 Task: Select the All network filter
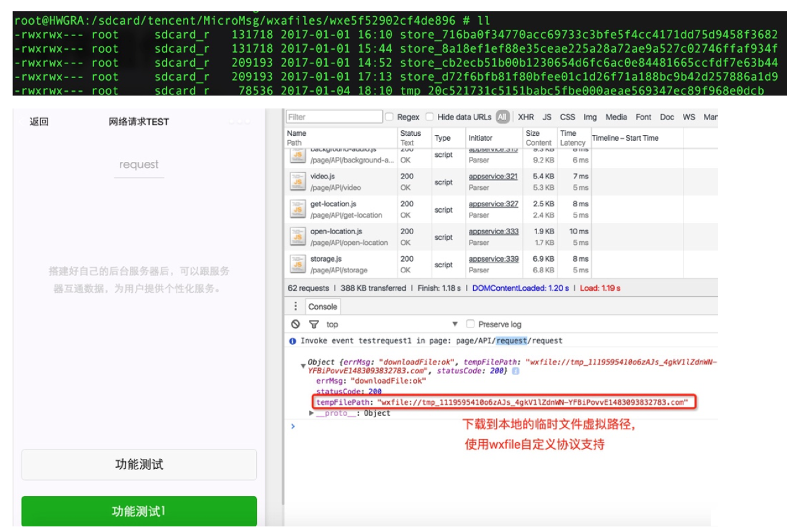click(502, 117)
